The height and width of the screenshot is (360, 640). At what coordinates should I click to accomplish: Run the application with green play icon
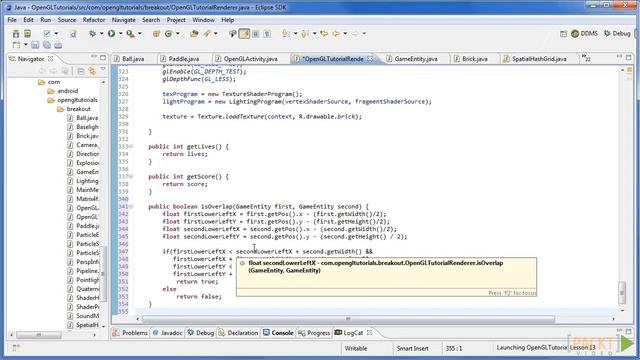click(111, 33)
